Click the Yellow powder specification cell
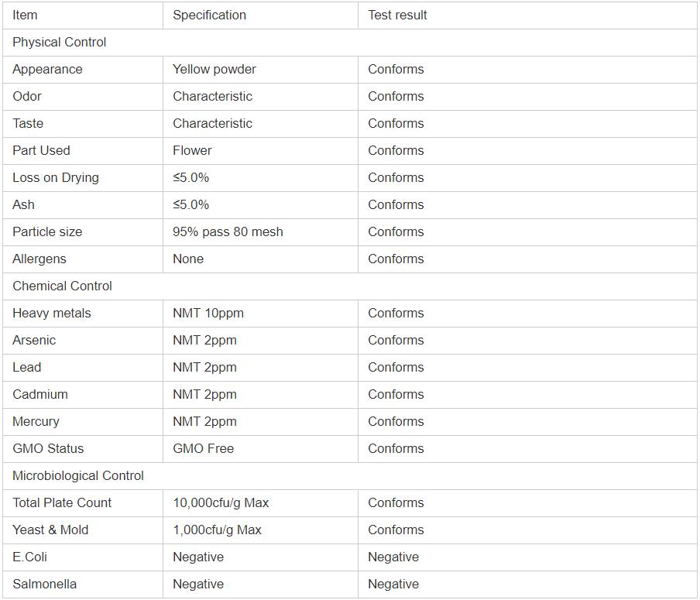The image size is (700, 600). (x=214, y=70)
